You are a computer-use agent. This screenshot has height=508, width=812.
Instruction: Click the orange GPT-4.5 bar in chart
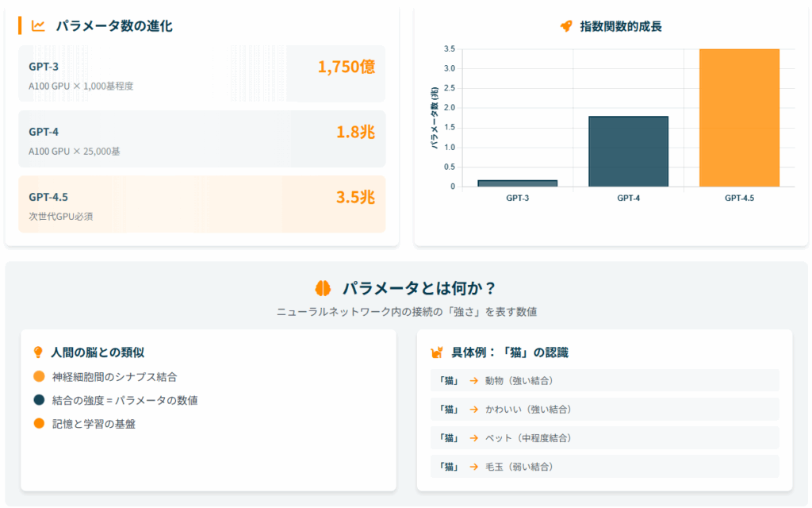739,117
